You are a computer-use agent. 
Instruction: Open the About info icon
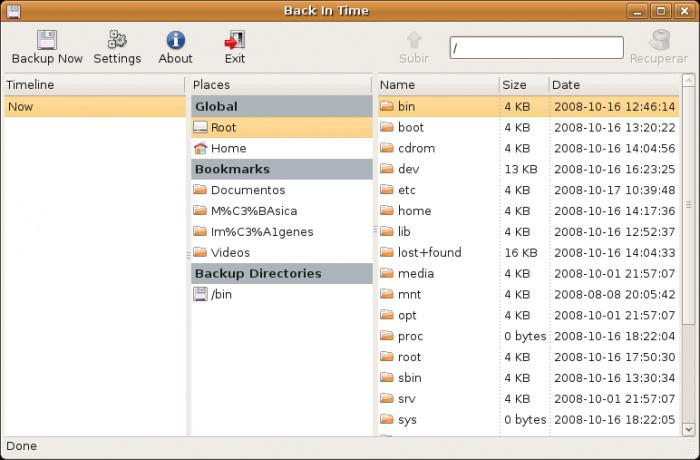click(x=175, y=41)
